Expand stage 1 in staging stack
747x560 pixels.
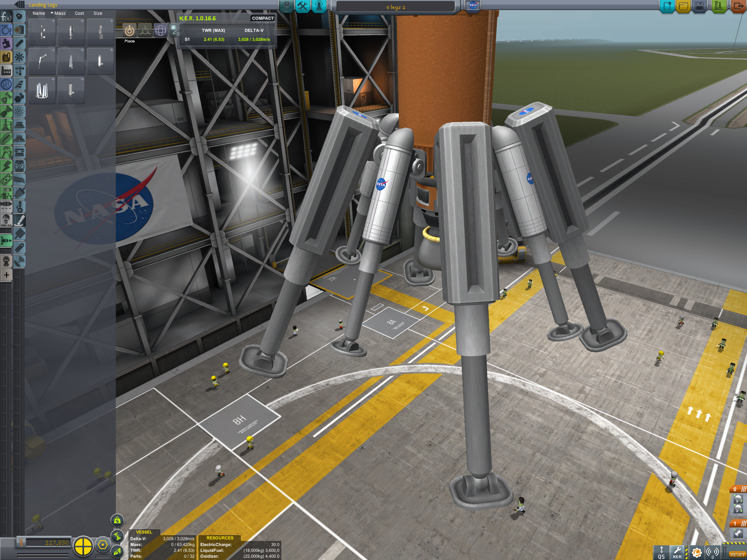pyautogui.click(x=738, y=523)
